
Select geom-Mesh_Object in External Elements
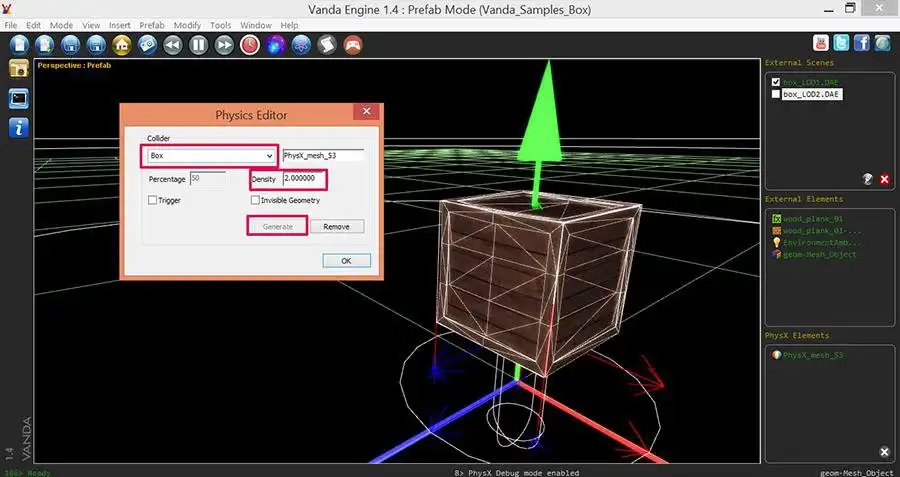(819, 254)
